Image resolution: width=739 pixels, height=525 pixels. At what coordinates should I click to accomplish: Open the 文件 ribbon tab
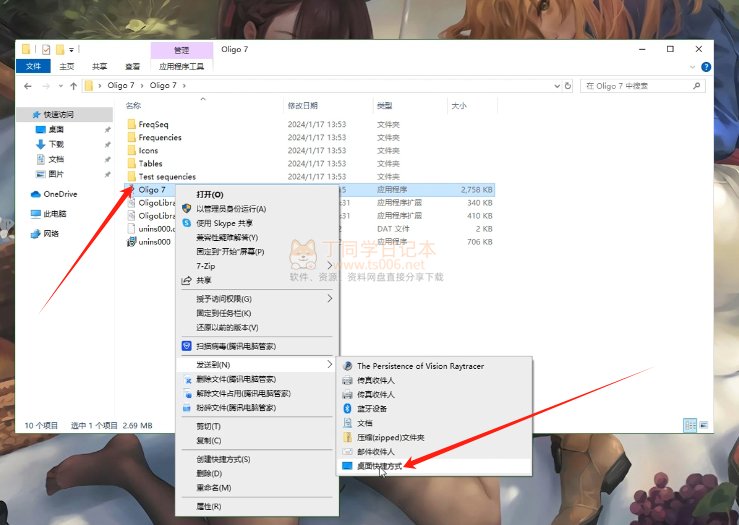(x=33, y=66)
